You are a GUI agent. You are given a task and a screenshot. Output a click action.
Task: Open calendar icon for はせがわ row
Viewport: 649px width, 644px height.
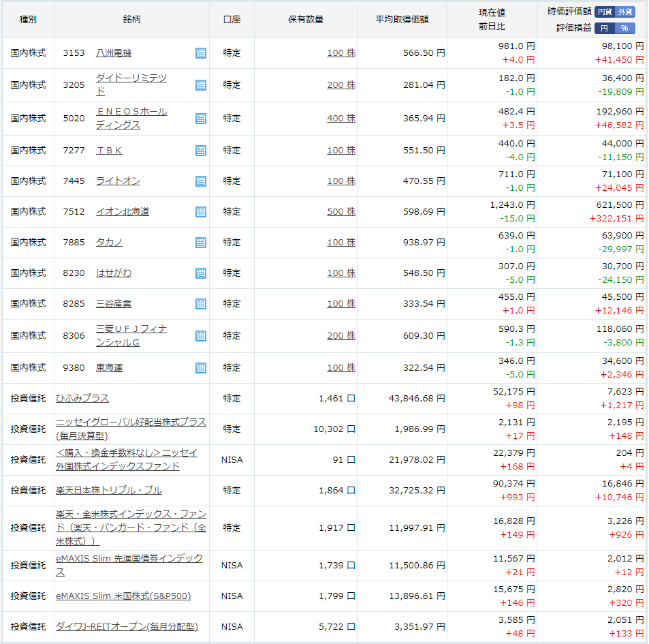tap(201, 273)
